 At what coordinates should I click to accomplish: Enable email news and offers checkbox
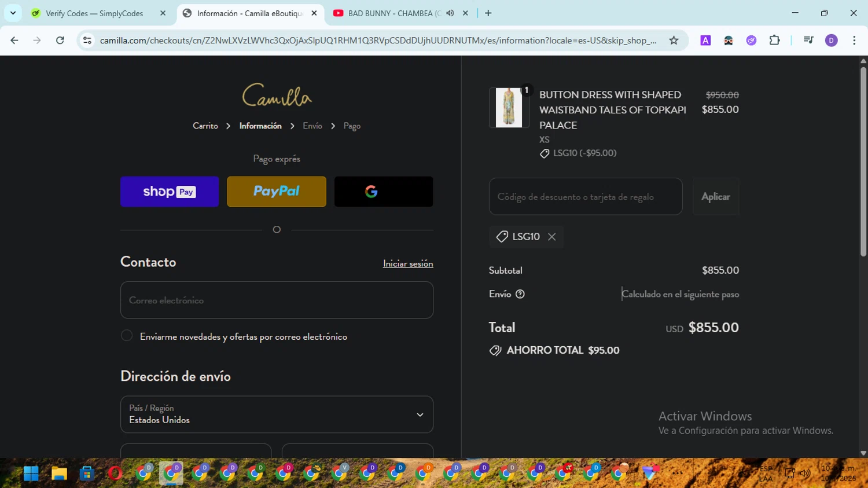[127, 336]
